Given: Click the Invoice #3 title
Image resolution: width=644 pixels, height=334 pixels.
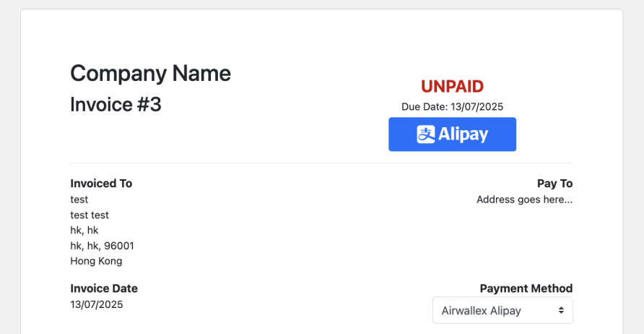Looking at the screenshot, I should click(116, 105).
